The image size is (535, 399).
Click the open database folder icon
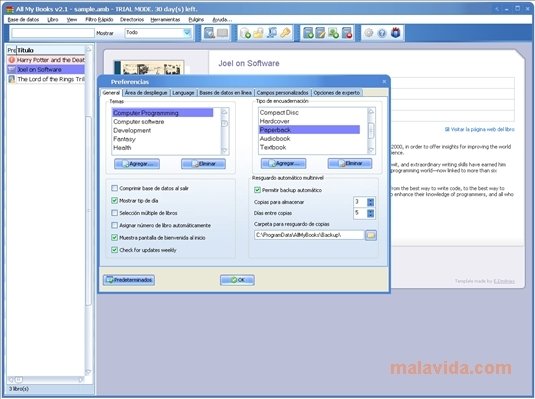click(258, 33)
